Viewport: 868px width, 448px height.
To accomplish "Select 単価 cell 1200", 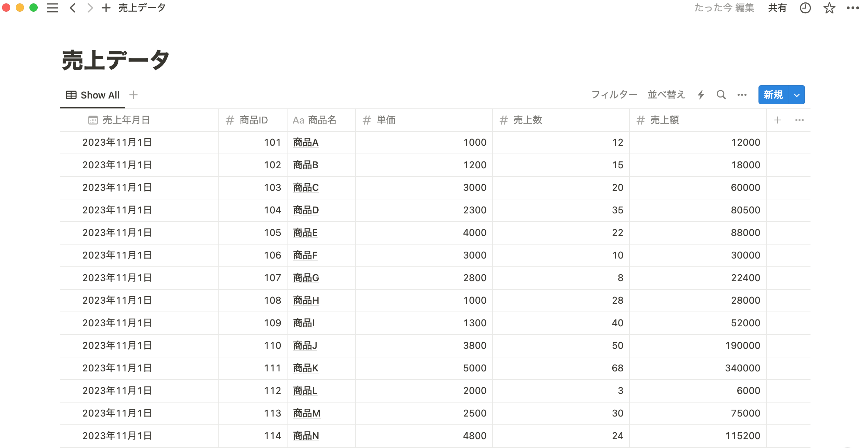I will click(x=424, y=165).
